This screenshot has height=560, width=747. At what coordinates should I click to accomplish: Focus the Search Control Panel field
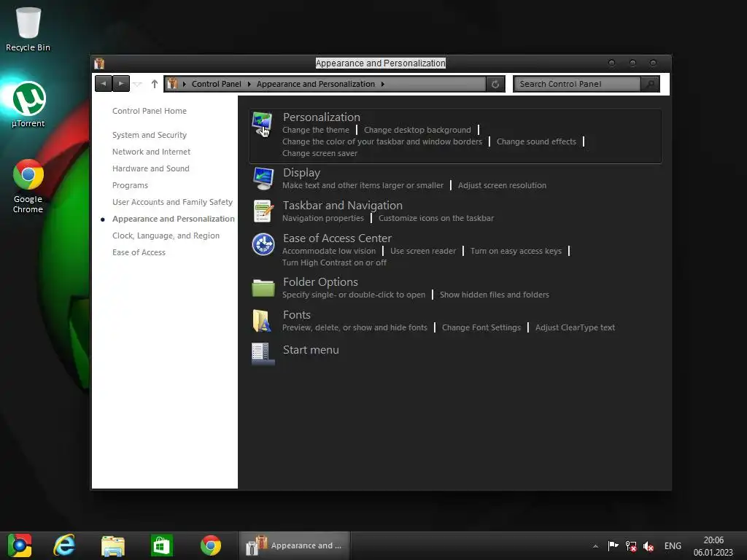(578, 85)
